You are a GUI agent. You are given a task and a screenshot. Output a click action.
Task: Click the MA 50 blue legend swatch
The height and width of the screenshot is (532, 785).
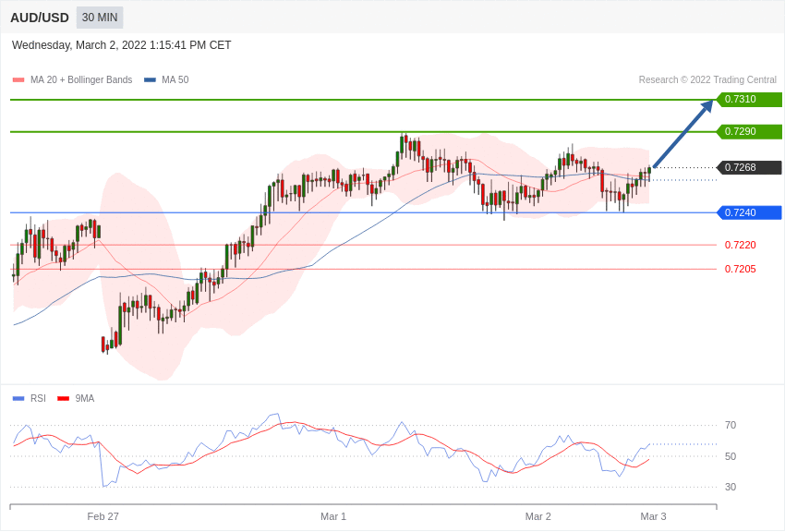pos(150,80)
